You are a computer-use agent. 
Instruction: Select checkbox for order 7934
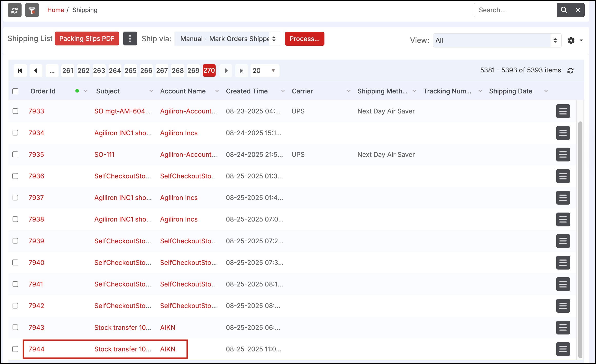tap(15, 133)
